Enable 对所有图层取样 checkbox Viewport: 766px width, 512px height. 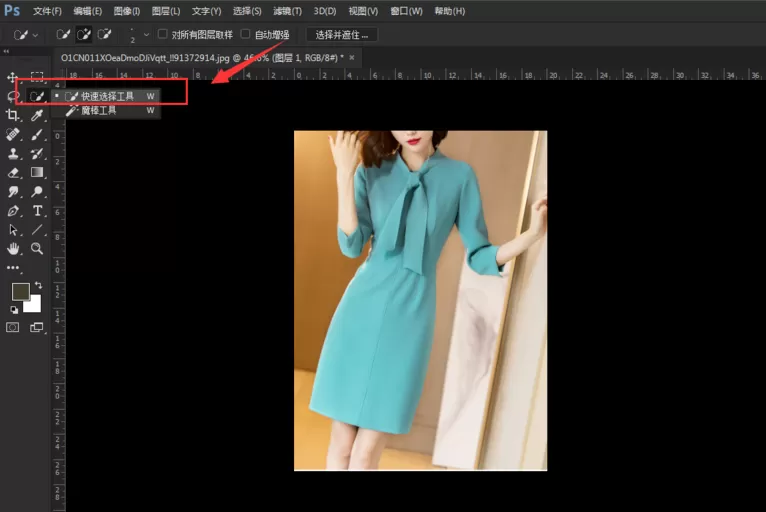(x=163, y=34)
